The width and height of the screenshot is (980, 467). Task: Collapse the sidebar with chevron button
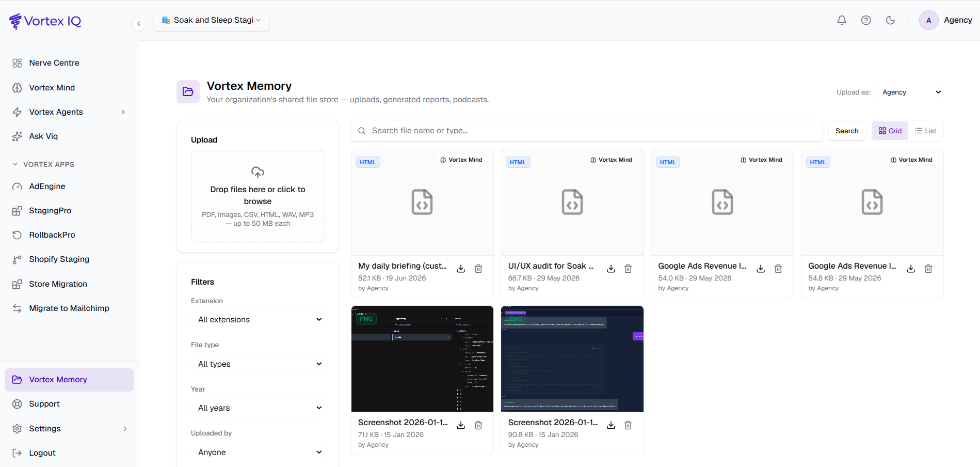tap(139, 24)
